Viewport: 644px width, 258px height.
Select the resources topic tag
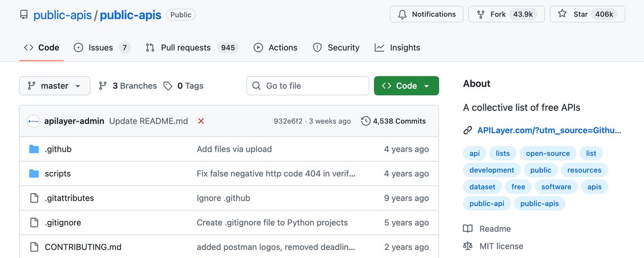click(x=584, y=170)
